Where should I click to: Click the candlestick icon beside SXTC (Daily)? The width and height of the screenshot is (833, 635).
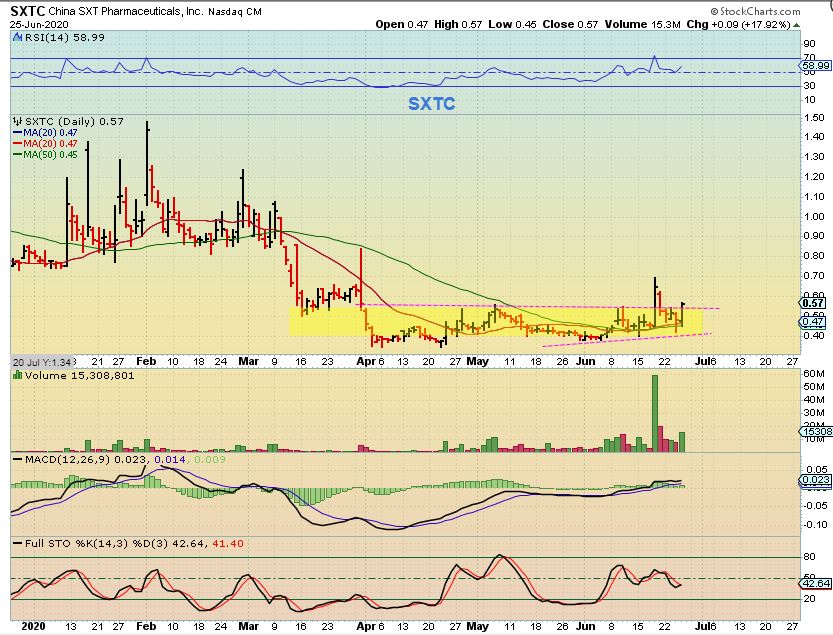point(18,121)
